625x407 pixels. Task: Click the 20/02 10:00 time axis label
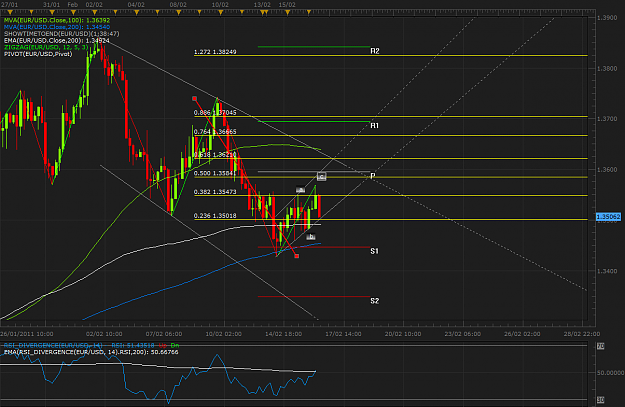click(x=403, y=334)
